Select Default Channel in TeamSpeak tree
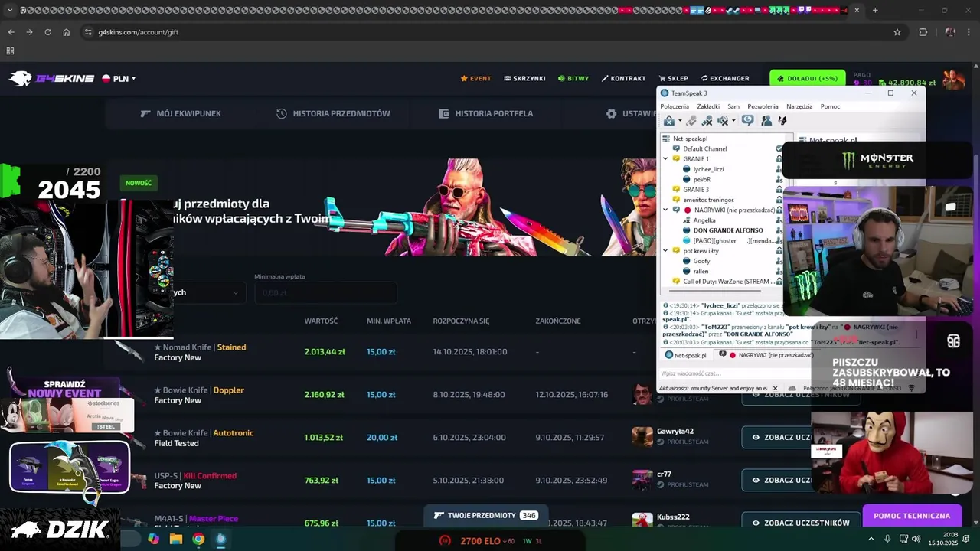This screenshot has width=980, height=551. point(704,148)
